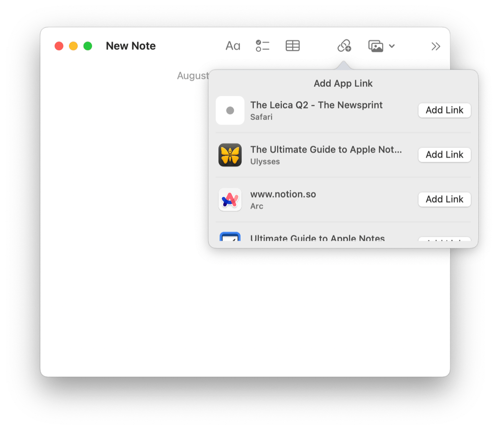504x430 pixels.
Task: Click the Safari icon beside The Leica Q2
Action: tap(230, 110)
